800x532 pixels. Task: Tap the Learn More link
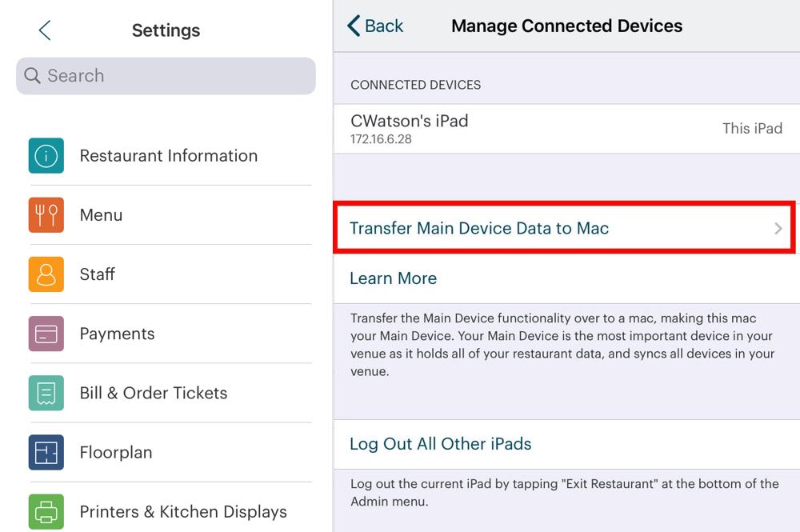393,278
